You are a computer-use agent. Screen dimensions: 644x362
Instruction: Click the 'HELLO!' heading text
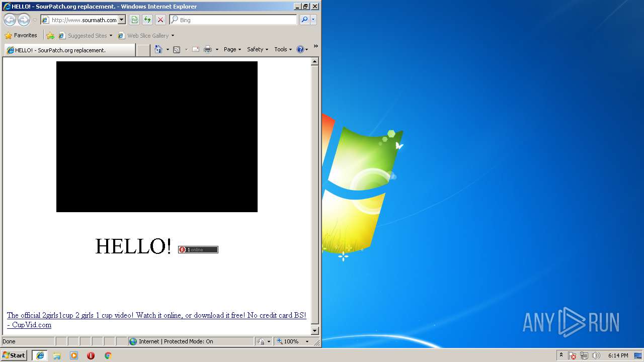[133, 246]
